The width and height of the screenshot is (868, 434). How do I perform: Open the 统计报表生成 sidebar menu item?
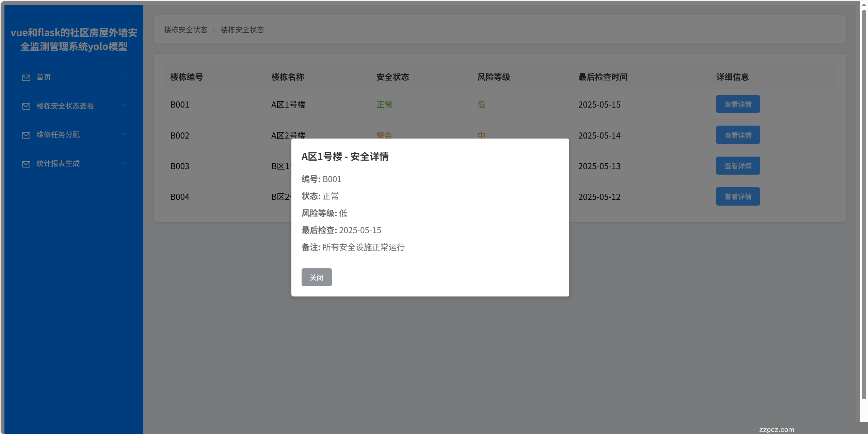pos(58,164)
